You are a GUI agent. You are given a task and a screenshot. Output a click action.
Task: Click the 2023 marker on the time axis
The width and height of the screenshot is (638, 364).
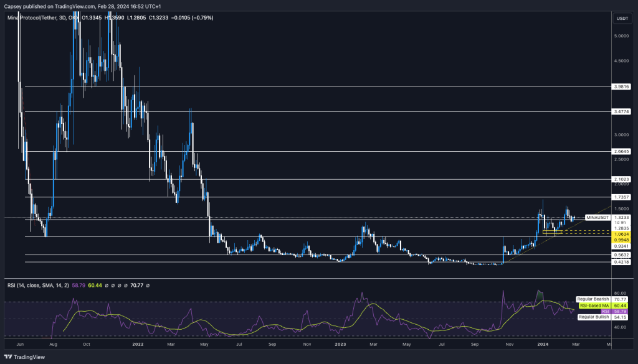(340, 343)
